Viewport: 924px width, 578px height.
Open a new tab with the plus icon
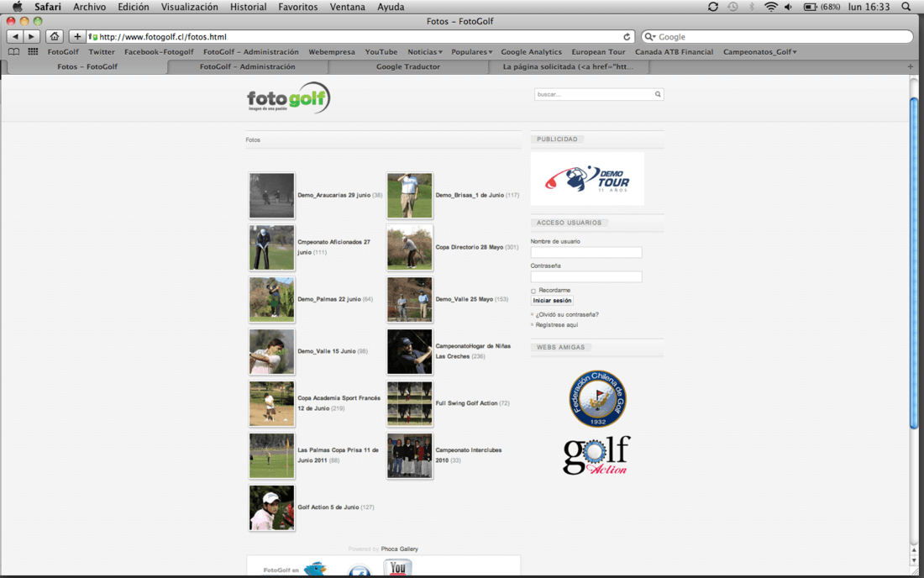pyautogui.click(x=911, y=66)
